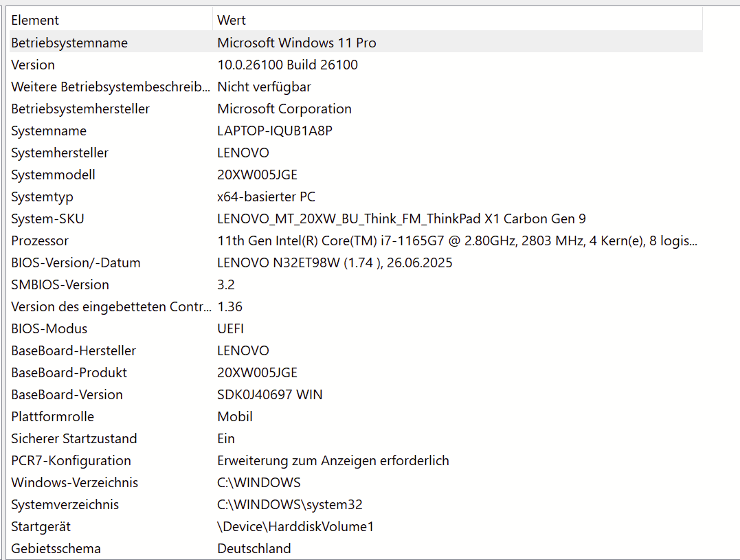Select the Windows-Verzeichnis row label
The width and height of the screenshot is (740, 560).
coord(75,483)
